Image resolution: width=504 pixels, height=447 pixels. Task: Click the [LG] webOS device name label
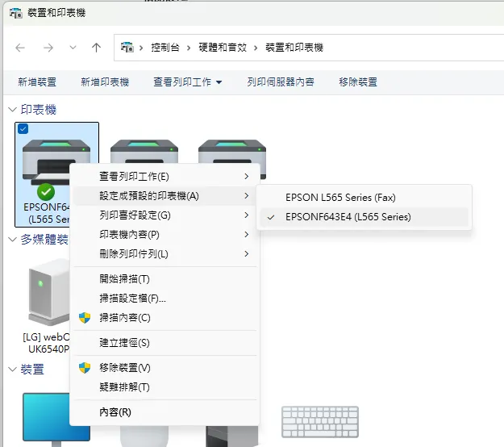click(46, 343)
